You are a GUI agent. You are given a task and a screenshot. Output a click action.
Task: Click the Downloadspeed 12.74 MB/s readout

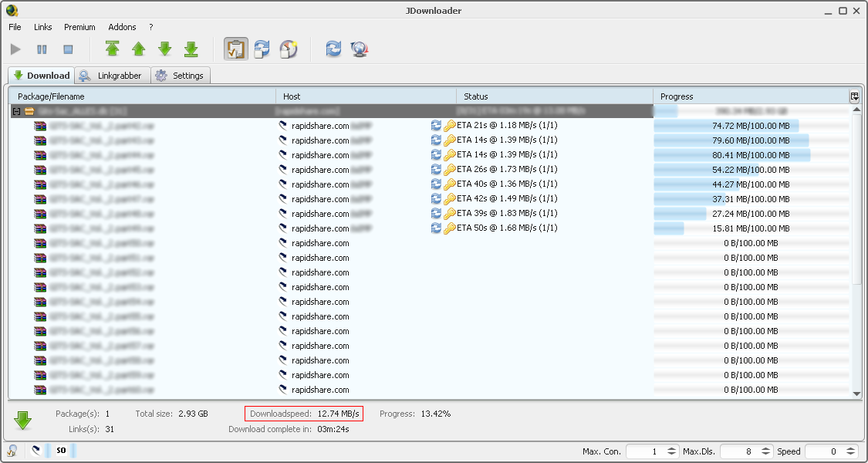coord(304,414)
